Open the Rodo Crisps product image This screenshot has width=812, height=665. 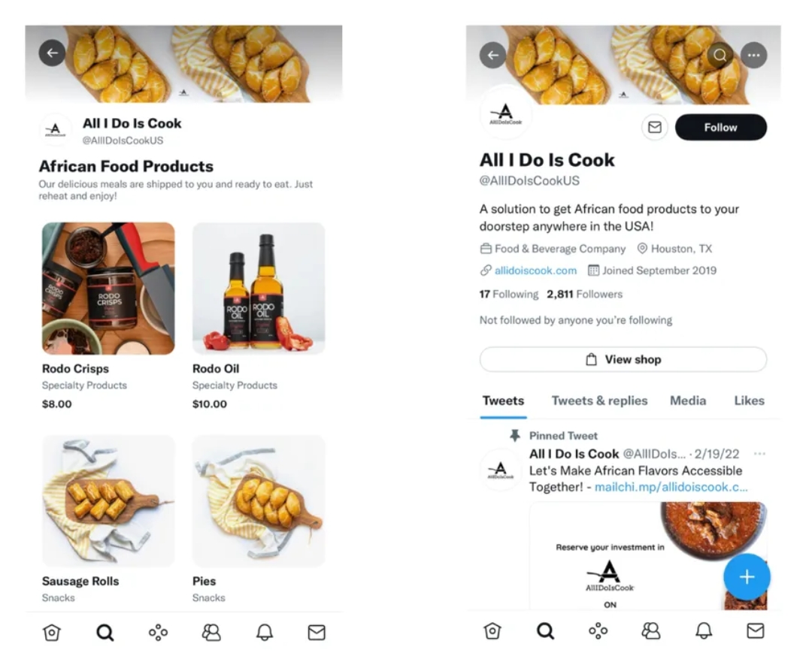click(108, 289)
